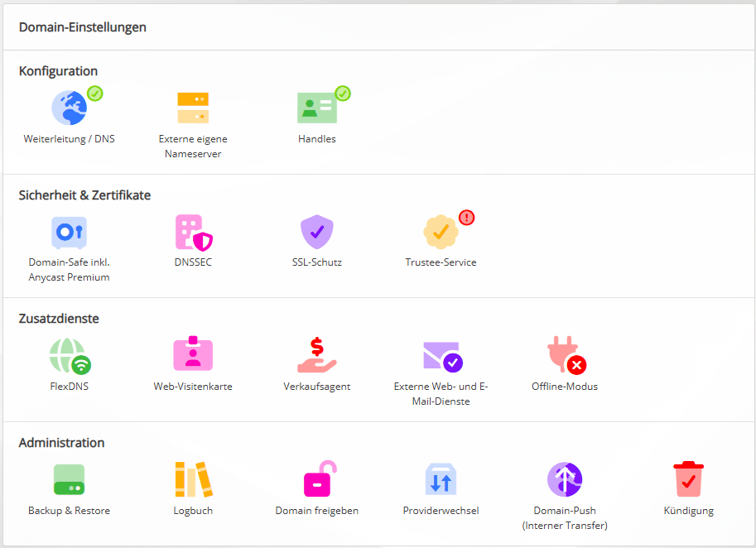
Task: Click the Kündigung trash bin icon
Action: click(688, 479)
